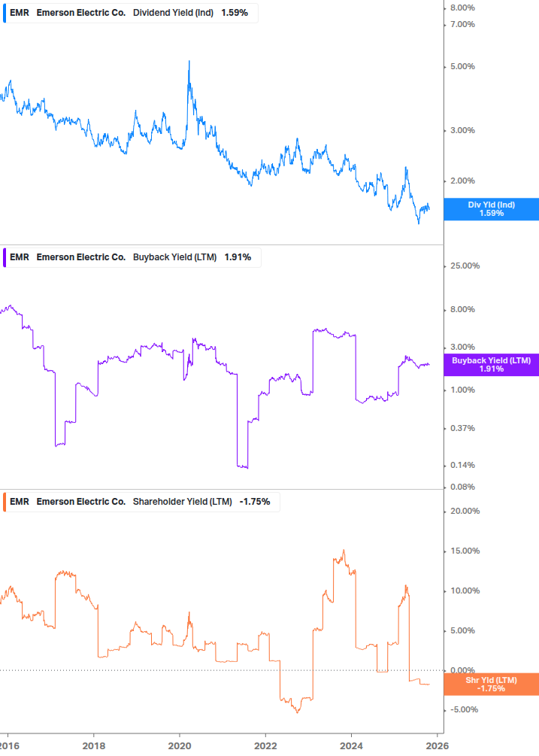Viewport: 539px width, 756px height.
Task: Click the 2020 label on the time axis
Action: click(x=179, y=745)
